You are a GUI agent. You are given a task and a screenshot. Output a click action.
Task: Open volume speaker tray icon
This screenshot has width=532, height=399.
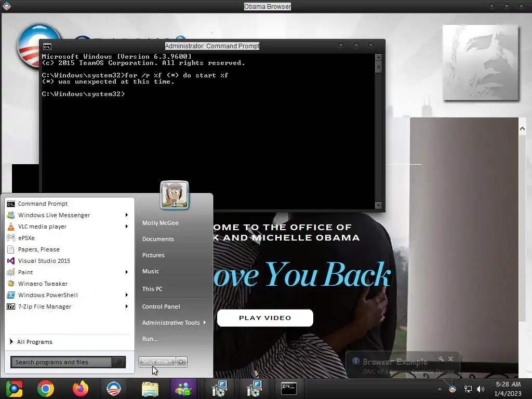[x=481, y=389]
